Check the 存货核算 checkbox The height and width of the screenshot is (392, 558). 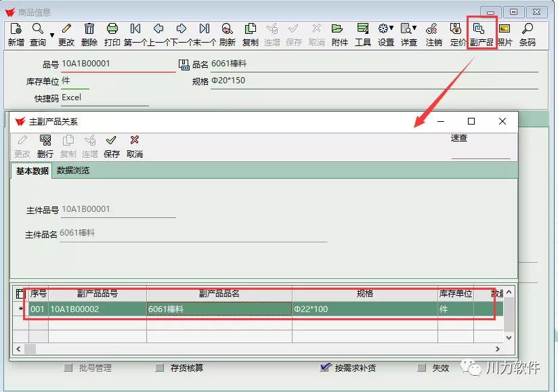[x=160, y=368]
